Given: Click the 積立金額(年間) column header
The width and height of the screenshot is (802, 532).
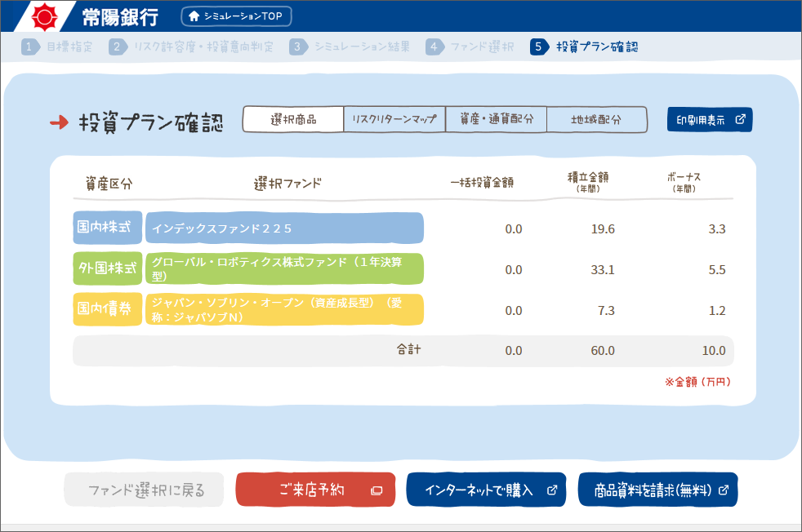Looking at the screenshot, I should pyautogui.click(x=588, y=182).
